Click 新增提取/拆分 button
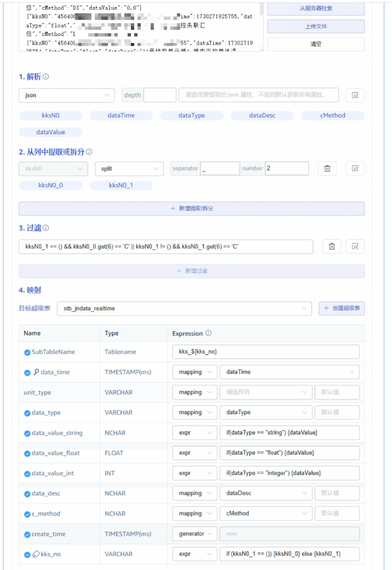Viewport: 392px width, 570px height. pyautogui.click(x=191, y=209)
